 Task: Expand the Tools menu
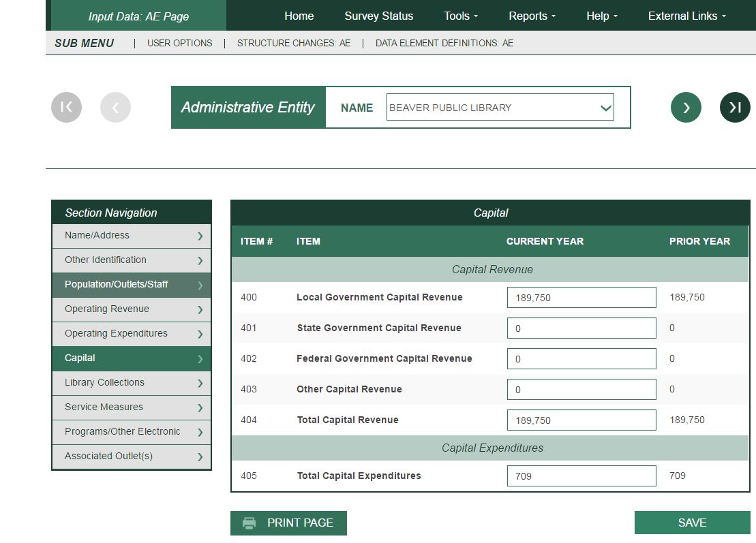[461, 16]
